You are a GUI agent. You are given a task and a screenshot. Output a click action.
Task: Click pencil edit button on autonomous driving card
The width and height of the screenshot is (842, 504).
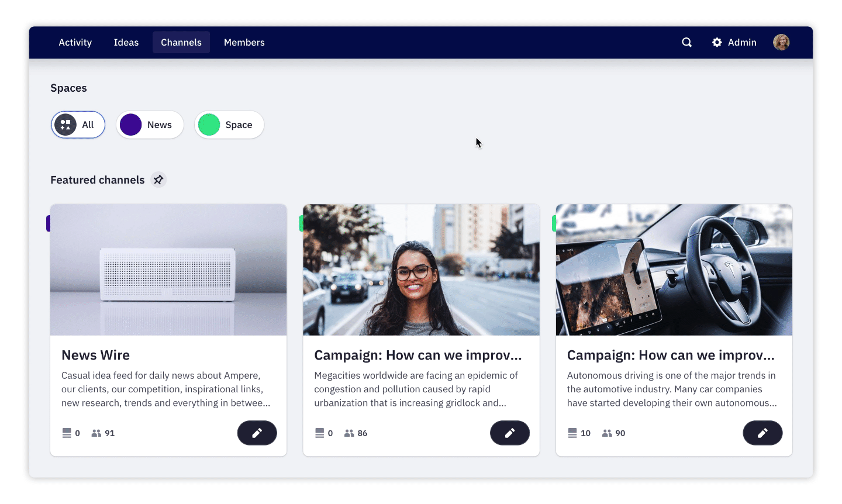coord(762,433)
